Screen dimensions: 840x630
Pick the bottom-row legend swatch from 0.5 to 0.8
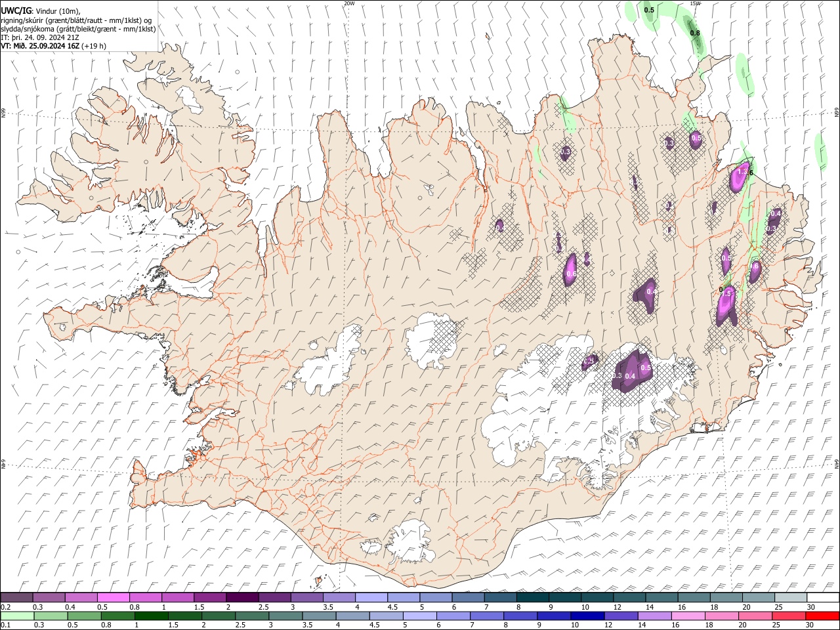click(117, 616)
